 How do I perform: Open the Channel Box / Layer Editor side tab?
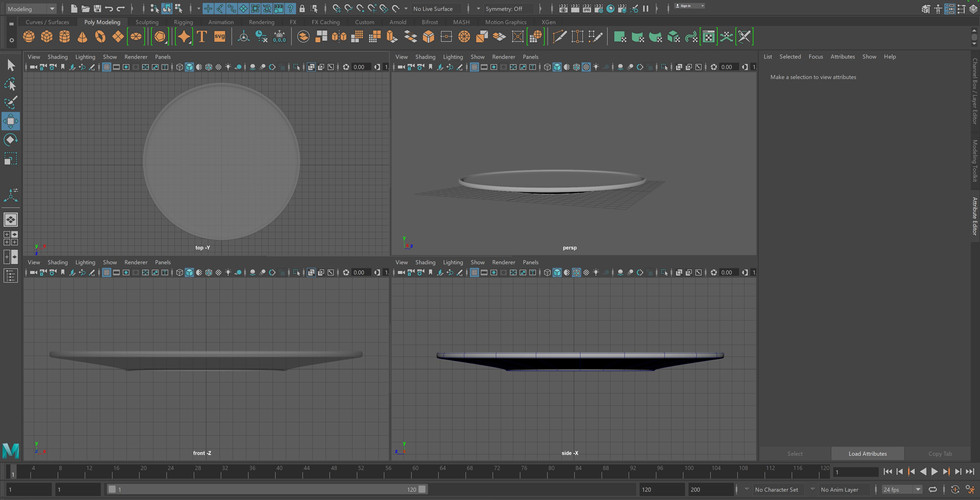pos(974,91)
